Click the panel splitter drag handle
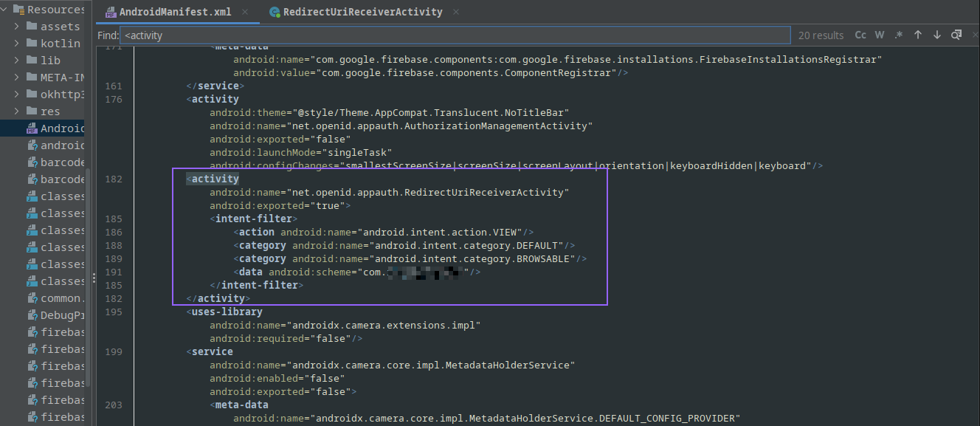Viewport: 980px width, 426px height. point(93,278)
